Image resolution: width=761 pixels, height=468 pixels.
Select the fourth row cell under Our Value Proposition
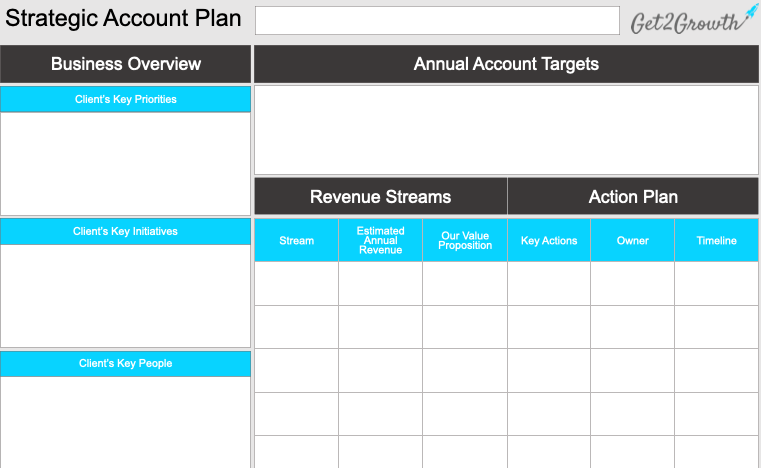point(465,414)
